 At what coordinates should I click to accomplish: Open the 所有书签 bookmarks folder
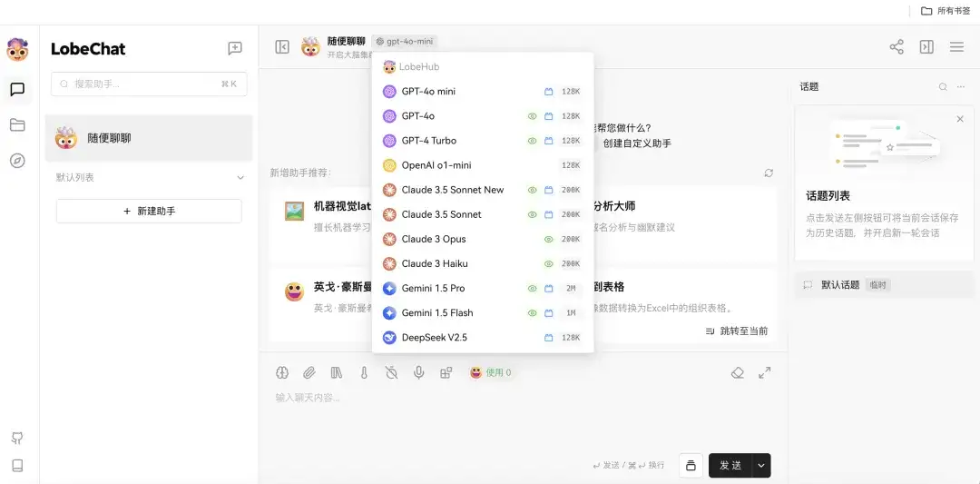click(946, 11)
